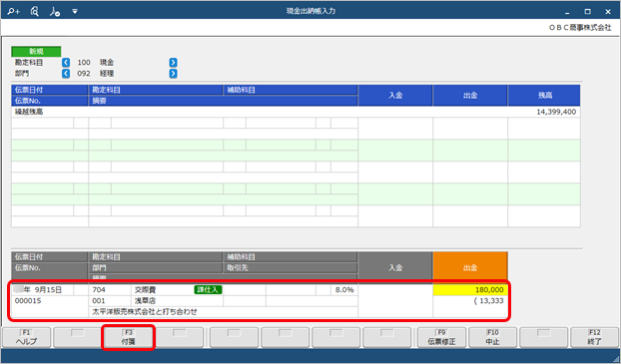Maximize the 現金出納帳入力 window
Image resolution: width=621 pixels, height=364 pixels.
(x=588, y=12)
